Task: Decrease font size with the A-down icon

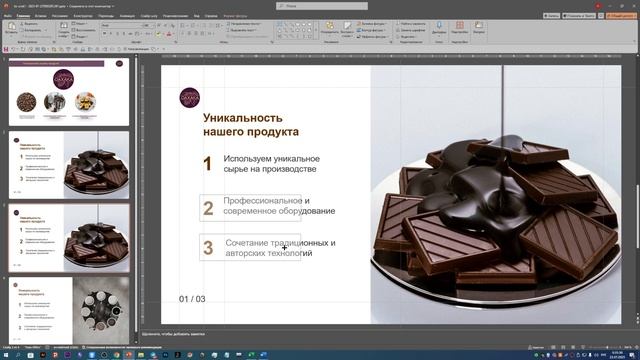Action: coord(165,25)
